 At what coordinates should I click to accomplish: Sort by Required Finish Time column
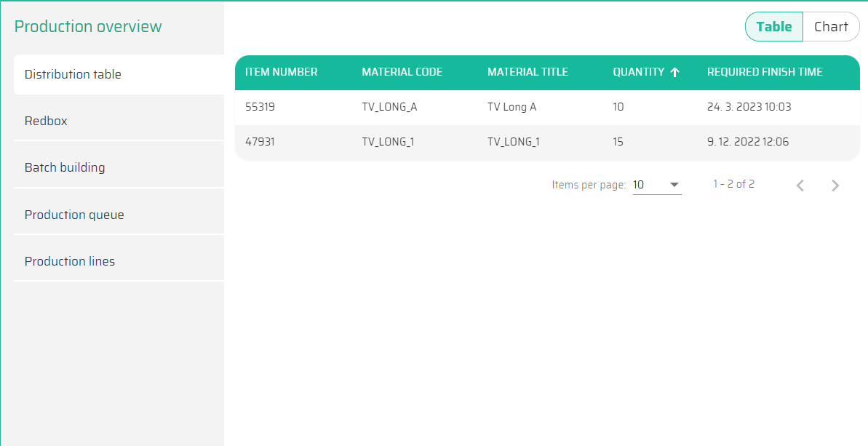tap(765, 72)
